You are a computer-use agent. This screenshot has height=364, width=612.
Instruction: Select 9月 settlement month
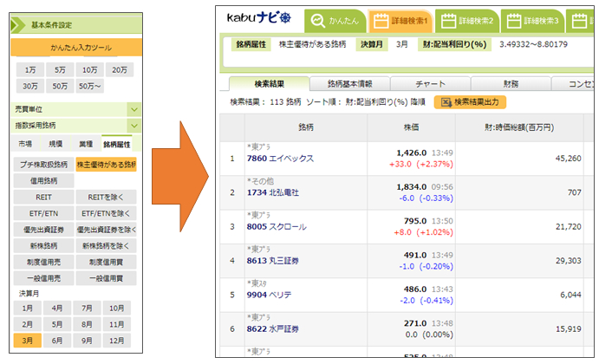(x=87, y=341)
